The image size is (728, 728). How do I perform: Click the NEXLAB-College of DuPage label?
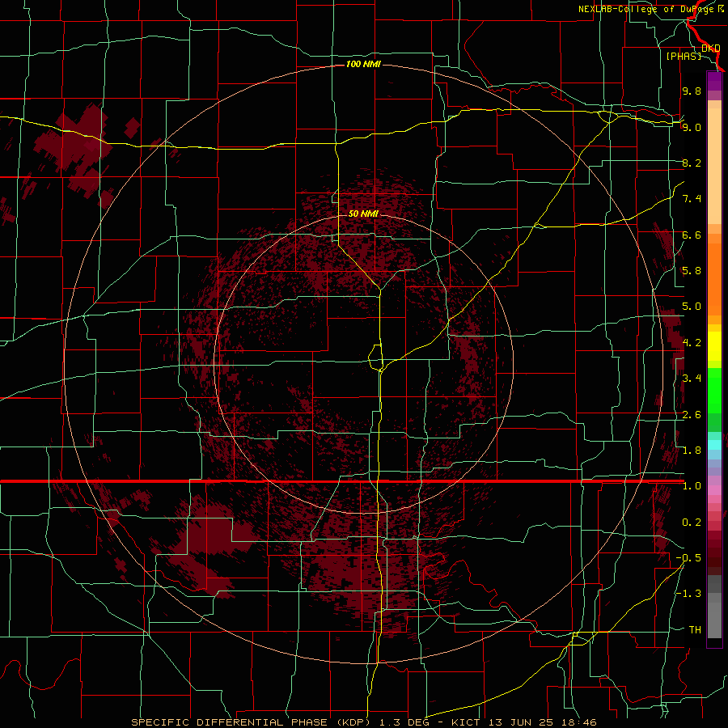(645, 9)
